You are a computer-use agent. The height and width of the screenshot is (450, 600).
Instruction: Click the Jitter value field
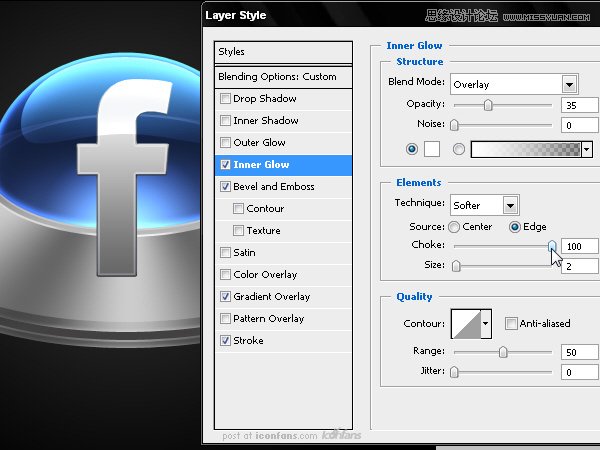(x=580, y=372)
